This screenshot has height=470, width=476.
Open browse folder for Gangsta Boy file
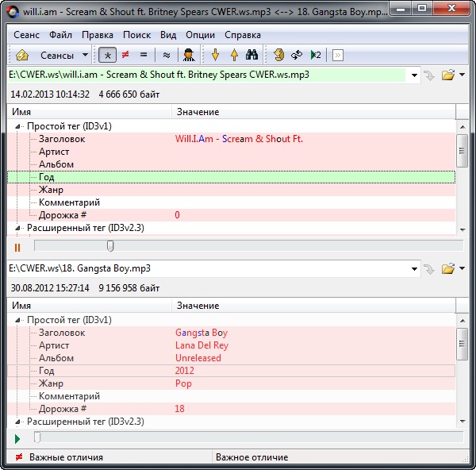pyautogui.click(x=447, y=269)
